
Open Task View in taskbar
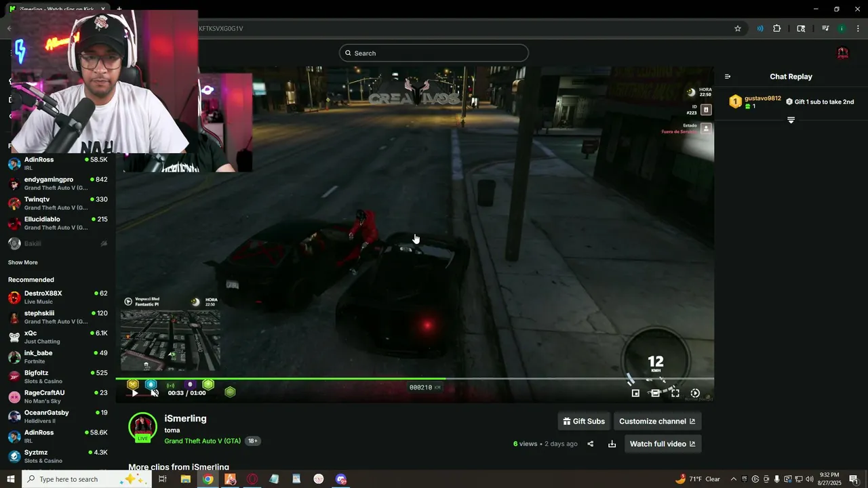(x=163, y=479)
